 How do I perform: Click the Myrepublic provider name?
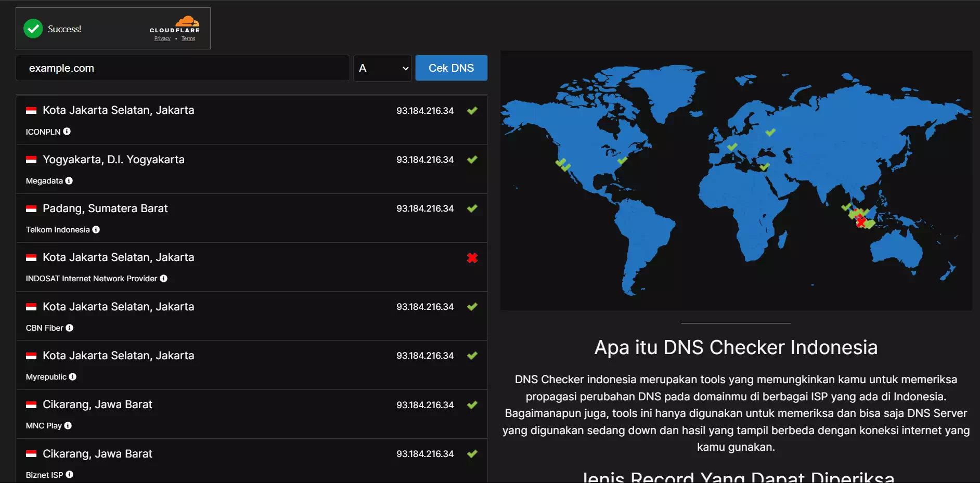(46, 377)
